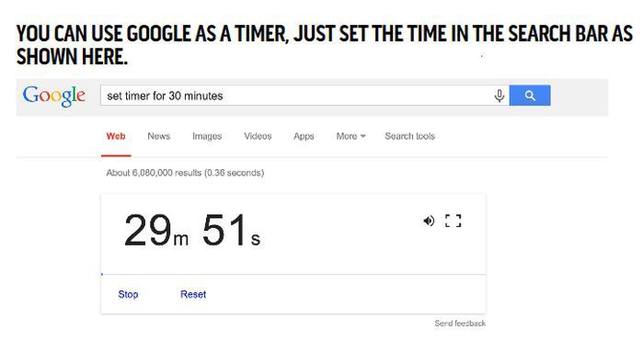Open the Videos tab

pyautogui.click(x=258, y=136)
